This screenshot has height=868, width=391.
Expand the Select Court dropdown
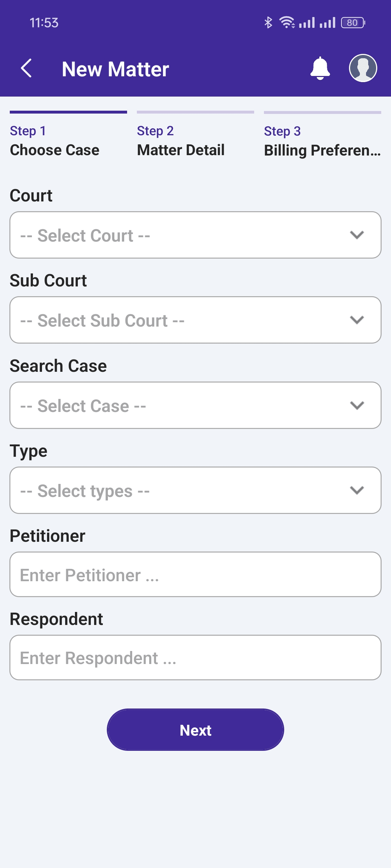click(x=195, y=235)
